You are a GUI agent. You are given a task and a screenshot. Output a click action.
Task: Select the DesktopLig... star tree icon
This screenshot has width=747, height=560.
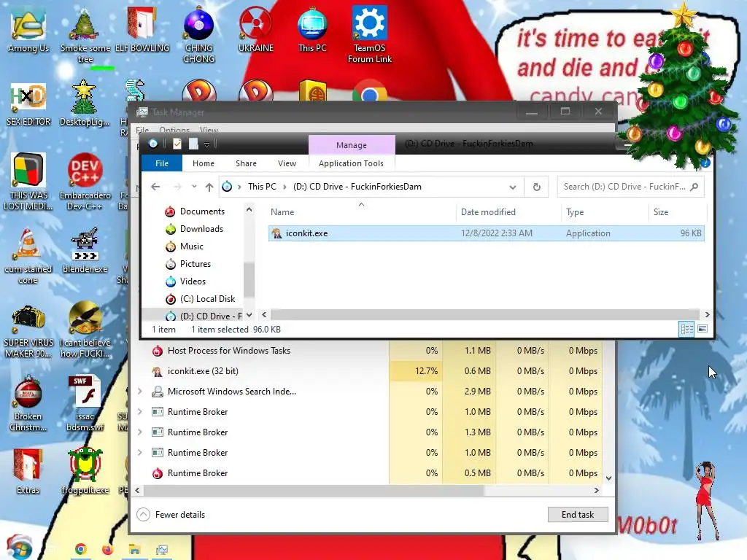tap(85, 104)
